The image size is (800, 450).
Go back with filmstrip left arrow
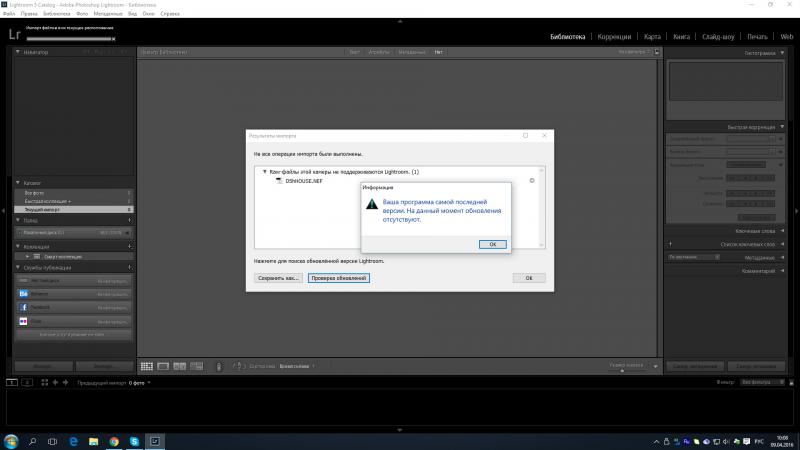pyautogui.click(x=55, y=382)
